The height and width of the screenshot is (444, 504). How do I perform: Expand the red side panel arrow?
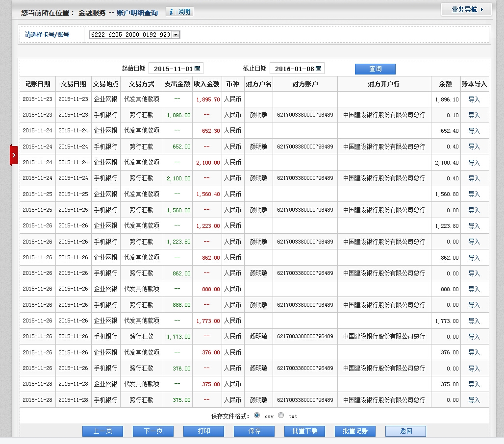tap(14, 155)
